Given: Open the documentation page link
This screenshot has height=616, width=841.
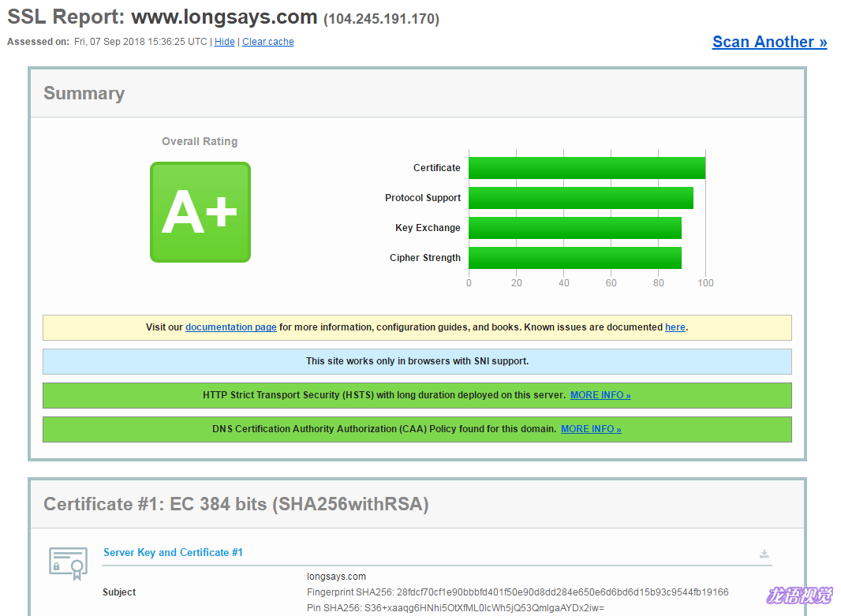Looking at the screenshot, I should pyautogui.click(x=230, y=327).
